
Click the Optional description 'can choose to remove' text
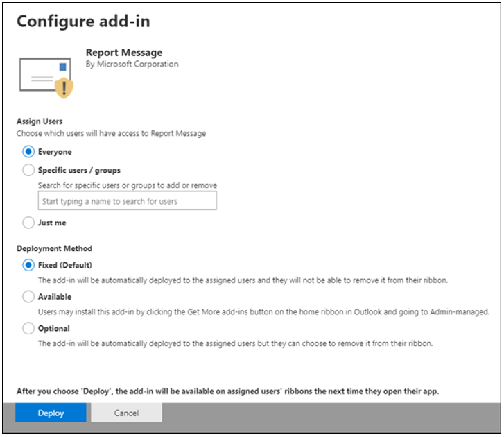[x=236, y=344]
